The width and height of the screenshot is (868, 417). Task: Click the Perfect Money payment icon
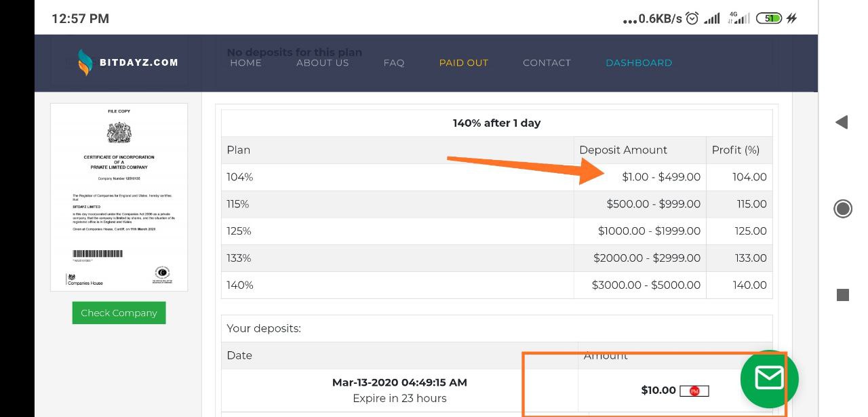click(694, 391)
